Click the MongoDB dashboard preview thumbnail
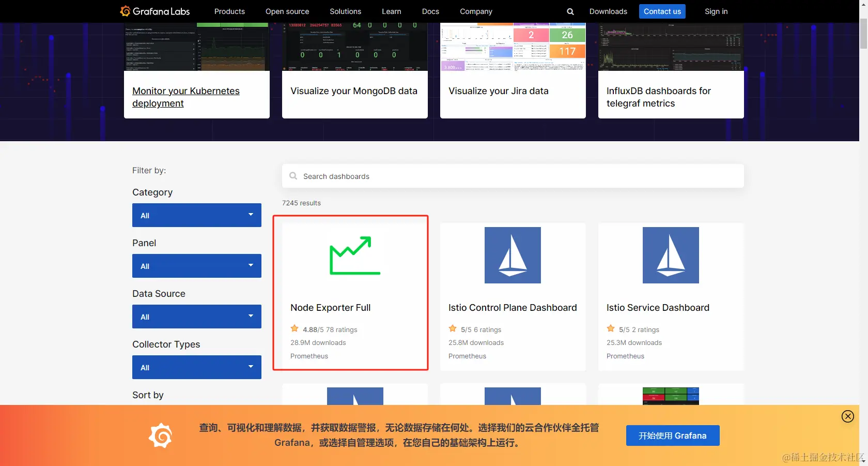Image resolution: width=868 pixels, height=466 pixels. pos(355,47)
